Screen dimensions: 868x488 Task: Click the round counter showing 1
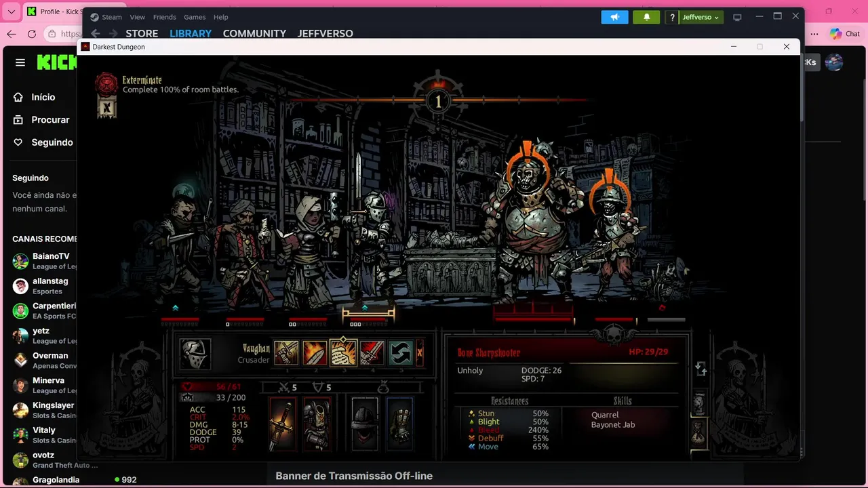(438, 102)
